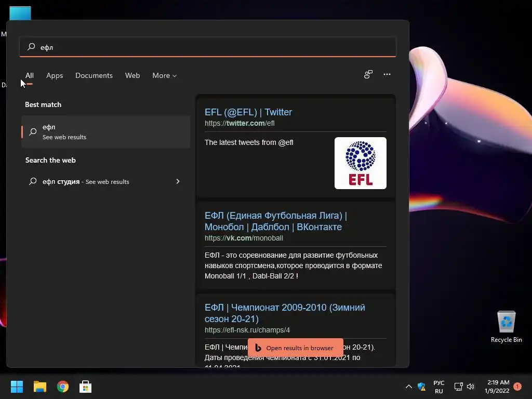
Task: Switch to the Documents tab
Action: 94,75
